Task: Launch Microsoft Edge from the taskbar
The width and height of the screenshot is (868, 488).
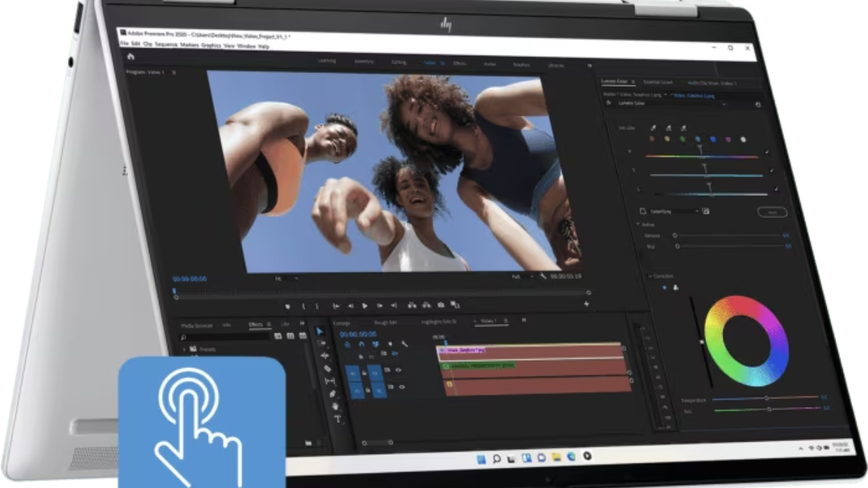Action: (x=571, y=456)
